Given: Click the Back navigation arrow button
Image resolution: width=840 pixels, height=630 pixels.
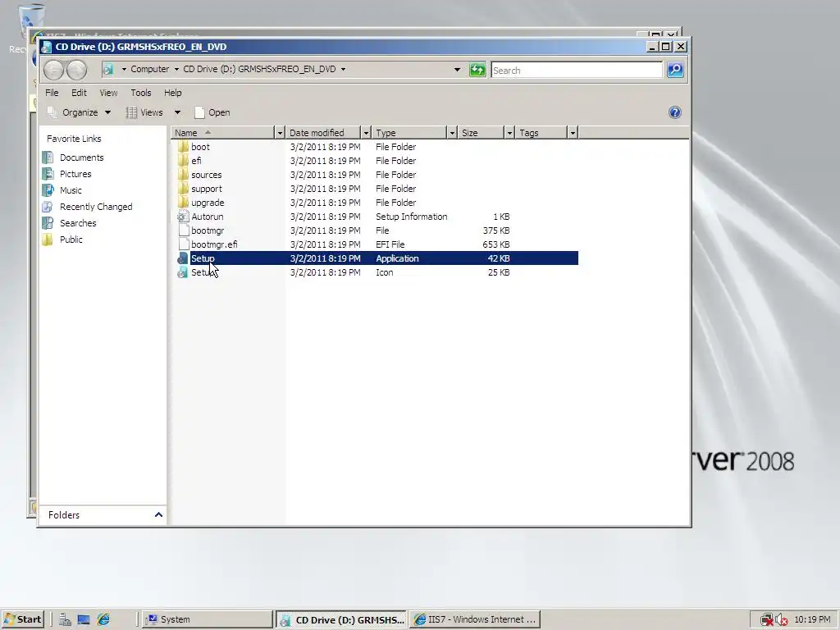Looking at the screenshot, I should 53,71.
